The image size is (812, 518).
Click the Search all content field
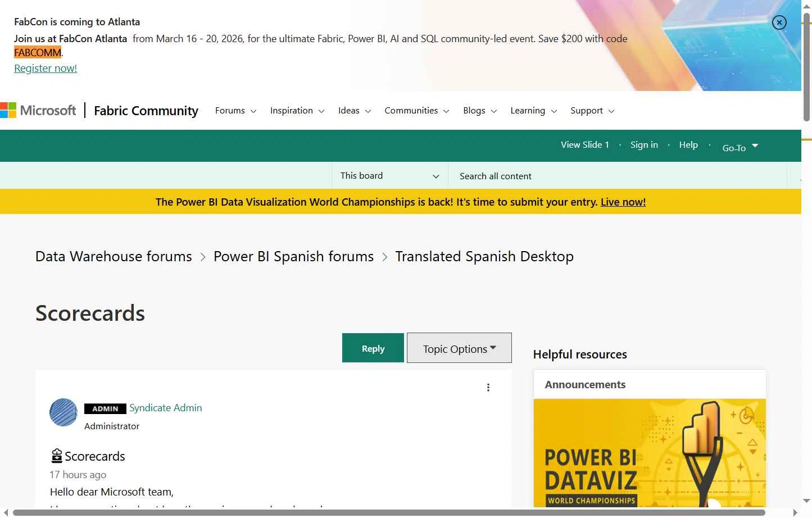[x=617, y=176]
